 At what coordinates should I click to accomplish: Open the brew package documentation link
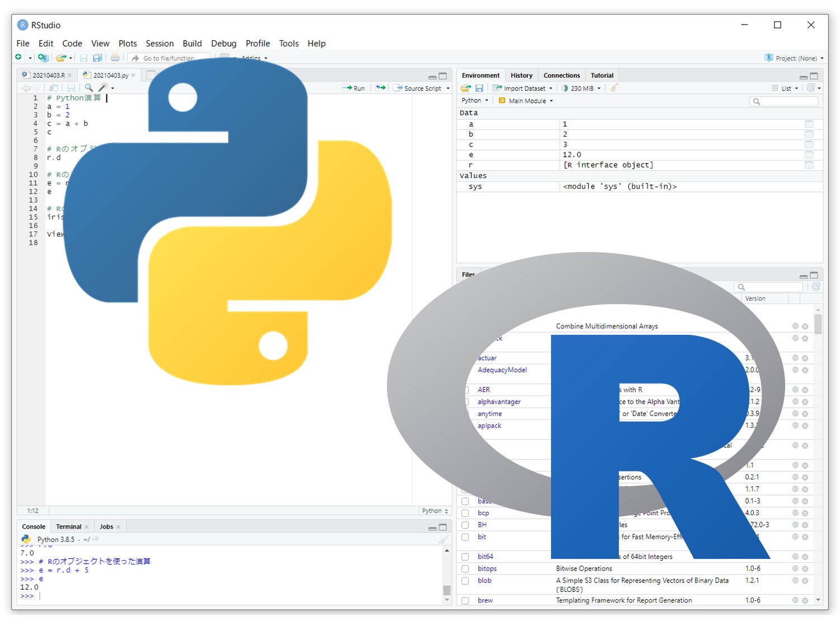[794, 600]
